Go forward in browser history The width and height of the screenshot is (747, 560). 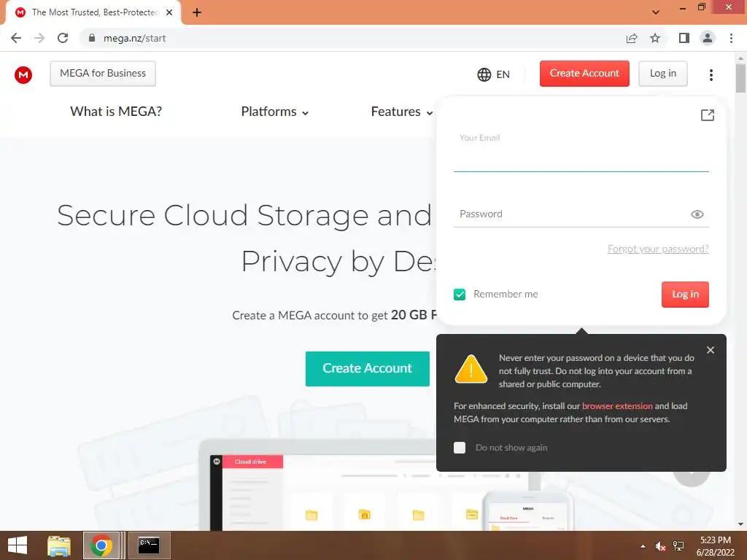tap(39, 38)
